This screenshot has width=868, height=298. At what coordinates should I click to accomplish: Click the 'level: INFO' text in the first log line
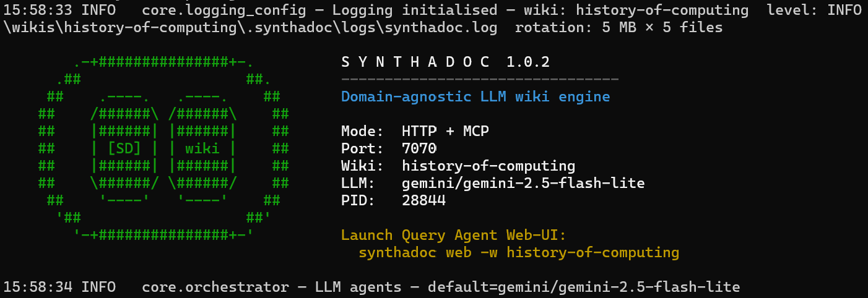pyautogui.click(x=814, y=10)
